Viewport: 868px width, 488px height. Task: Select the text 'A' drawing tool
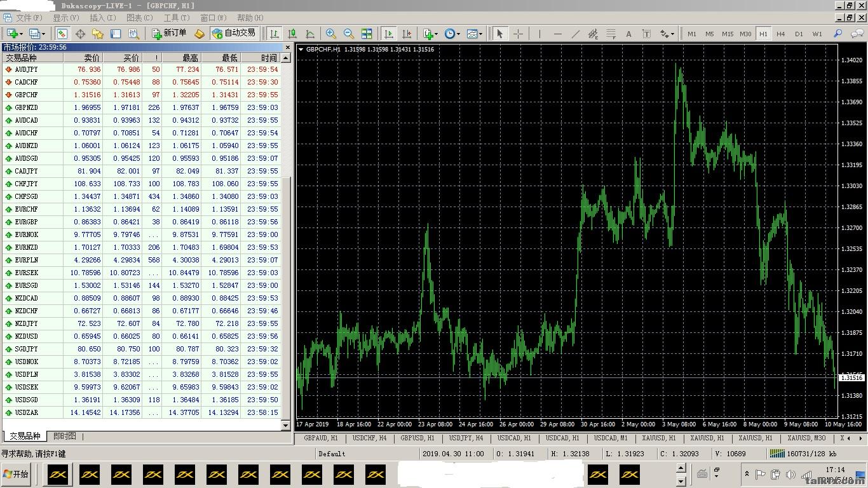tap(628, 34)
